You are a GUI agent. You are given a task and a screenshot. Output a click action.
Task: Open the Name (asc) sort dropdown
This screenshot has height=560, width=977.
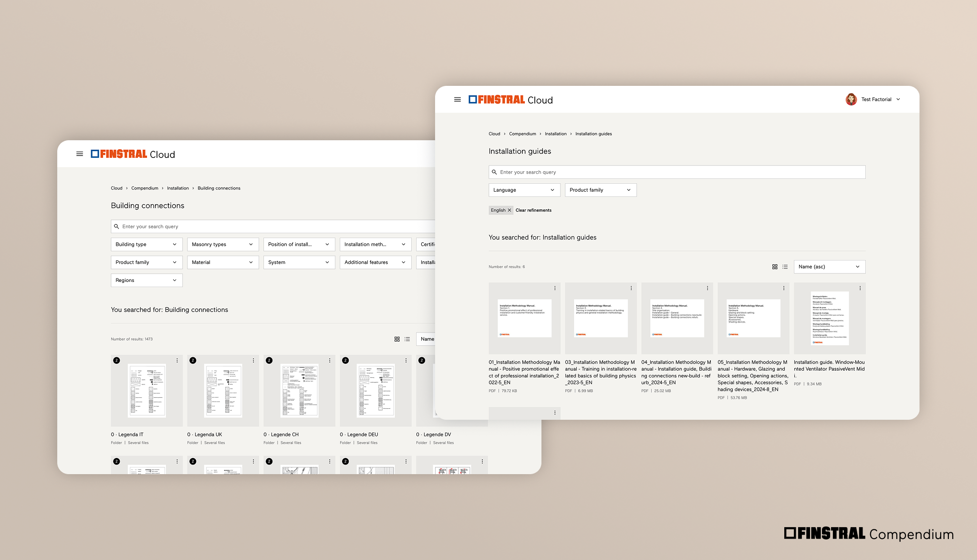point(830,267)
